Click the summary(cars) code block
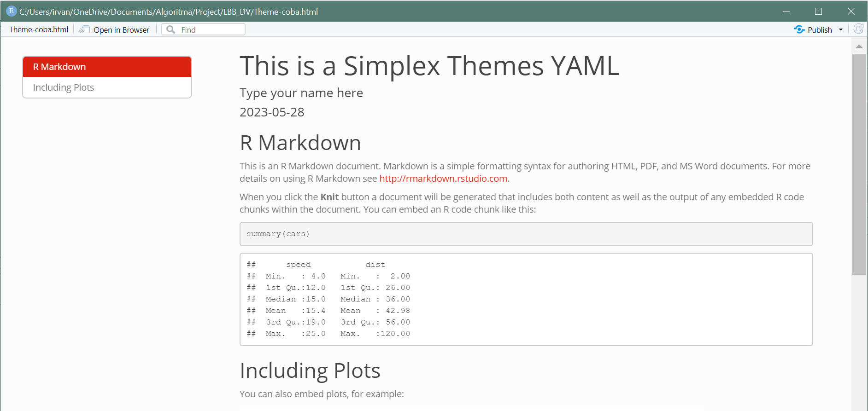Viewport: 868px width, 411px height. pyautogui.click(x=526, y=234)
